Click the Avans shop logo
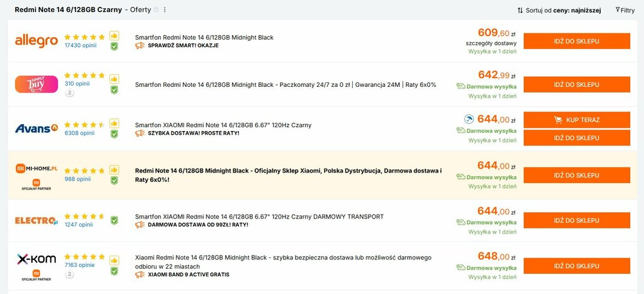The height and width of the screenshot is (294, 644). [x=36, y=128]
